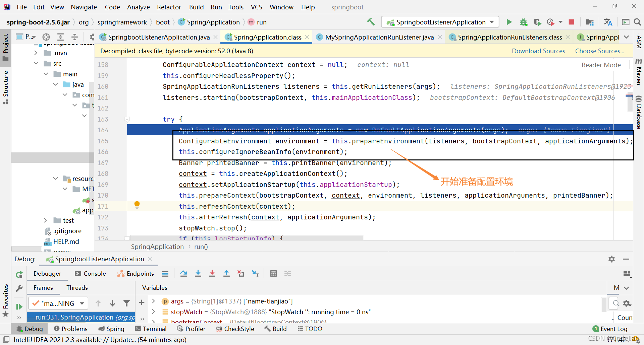Switch to MySpringApplicationRunListener.java tab
The image size is (644, 345).
tap(379, 37)
